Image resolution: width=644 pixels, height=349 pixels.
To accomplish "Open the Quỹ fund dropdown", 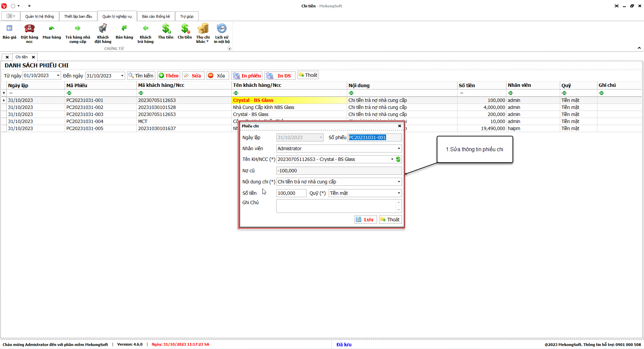I will (x=399, y=193).
